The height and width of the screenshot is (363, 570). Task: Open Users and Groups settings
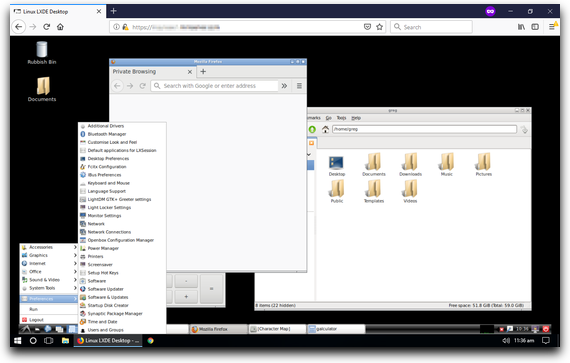[x=122, y=330]
